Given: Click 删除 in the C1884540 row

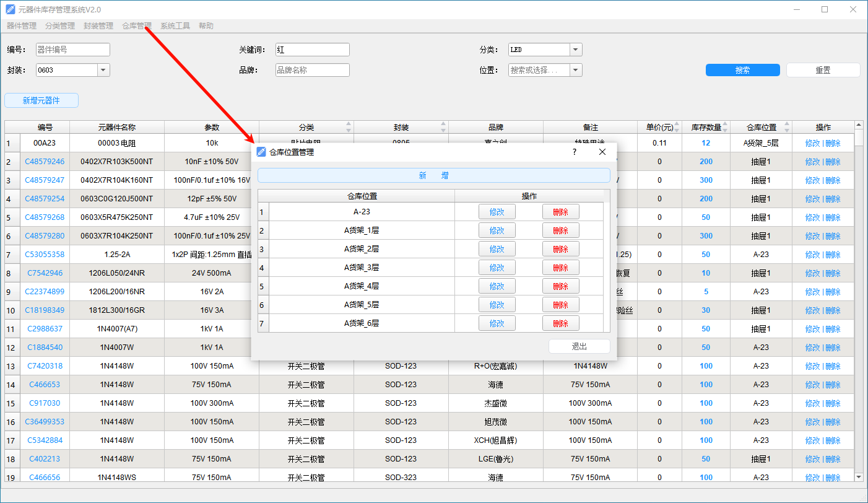Looking at the screenshot, I should (x=833, y=348).
